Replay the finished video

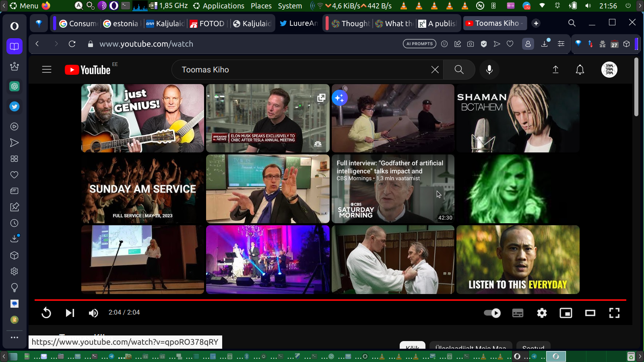46,313
